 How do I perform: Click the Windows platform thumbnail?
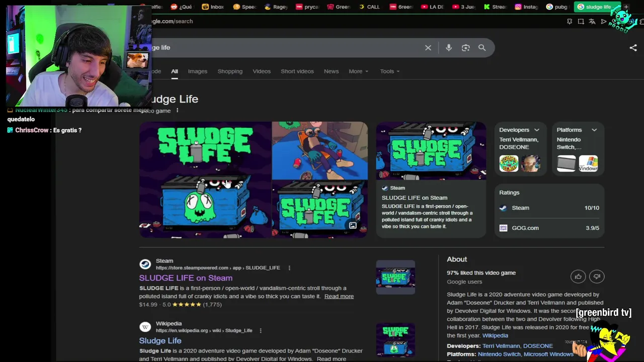click(x=588, y=163)
